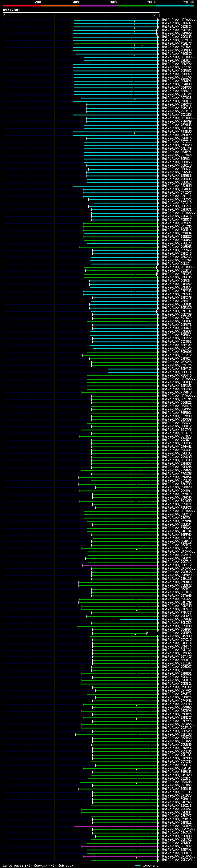Select UniRef100_B2CZJ8 label
The height and width of the screenshot is (868, 197).
coord(177,805)
